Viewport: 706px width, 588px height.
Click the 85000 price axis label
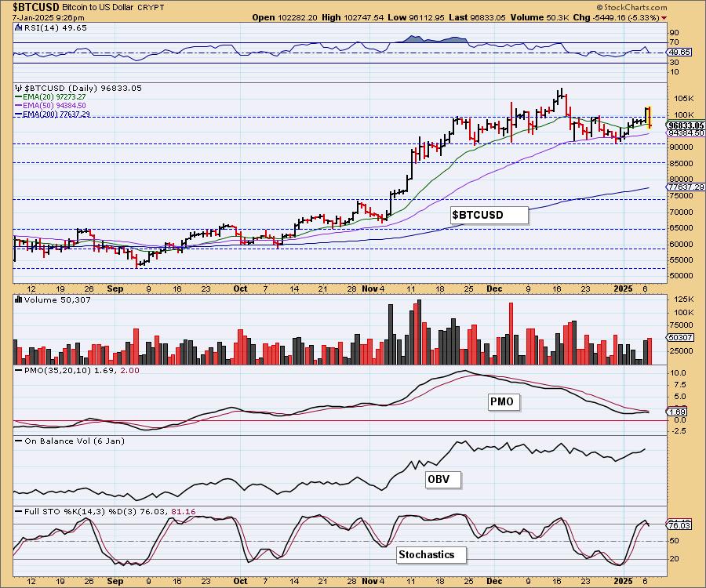click(x=681, y=164)
